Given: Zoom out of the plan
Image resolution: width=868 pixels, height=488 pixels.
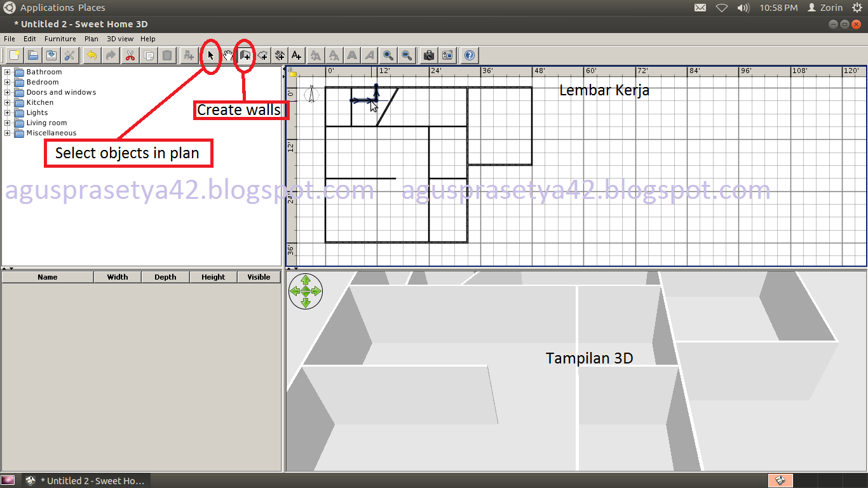Looking at the screenshot, I should click(407, 56).
